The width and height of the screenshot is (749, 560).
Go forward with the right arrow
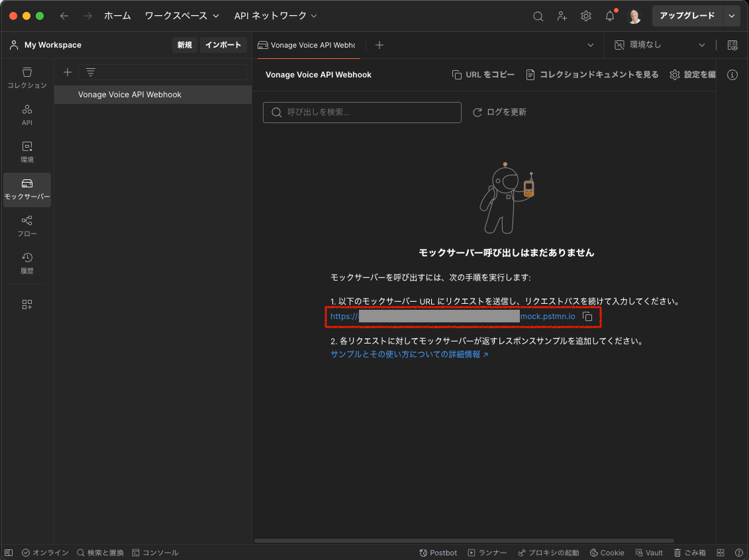pyautogui.click(x=87, y=16)
